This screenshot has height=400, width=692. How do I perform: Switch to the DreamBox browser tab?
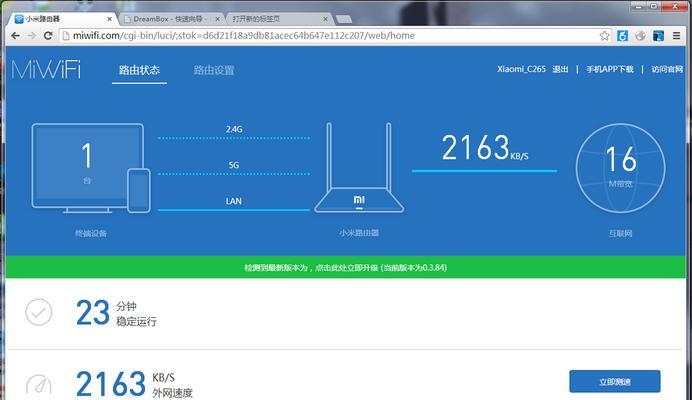pyautogui.click(x=171, y=19)
